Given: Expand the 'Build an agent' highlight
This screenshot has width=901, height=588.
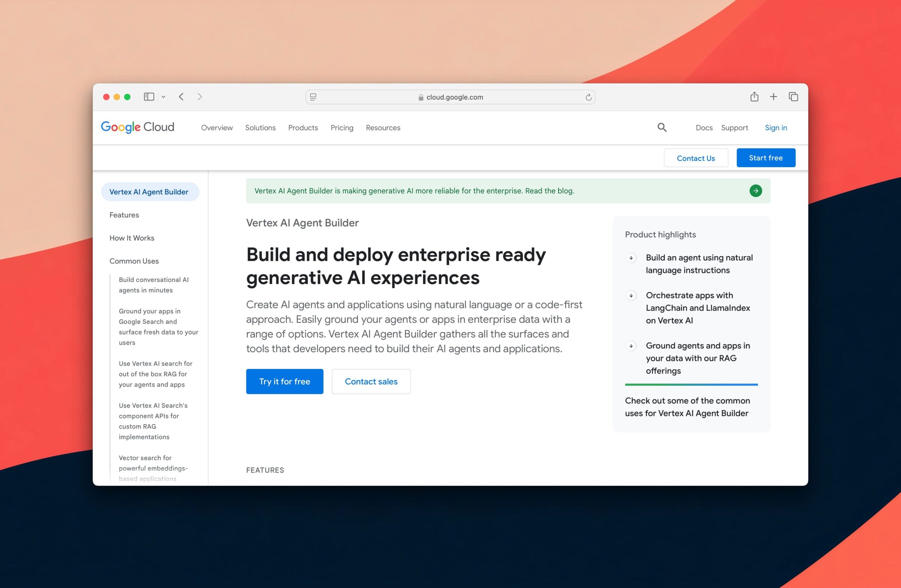Looking at the screenshot, I should (631, 258).
